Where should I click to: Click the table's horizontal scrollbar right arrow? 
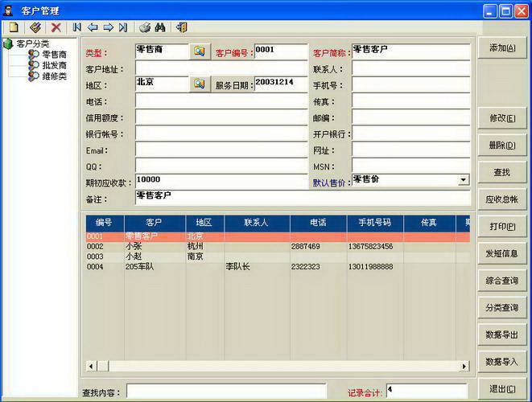coord(464,367)
